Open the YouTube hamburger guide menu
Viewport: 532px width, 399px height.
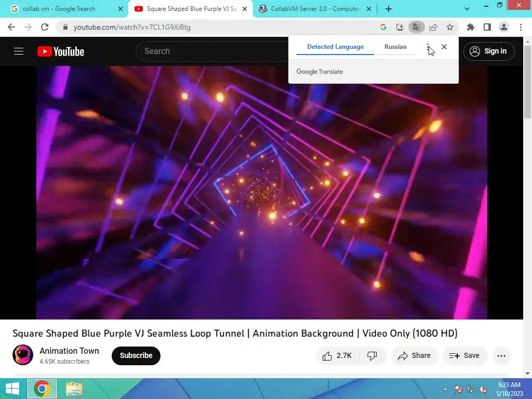19,51
